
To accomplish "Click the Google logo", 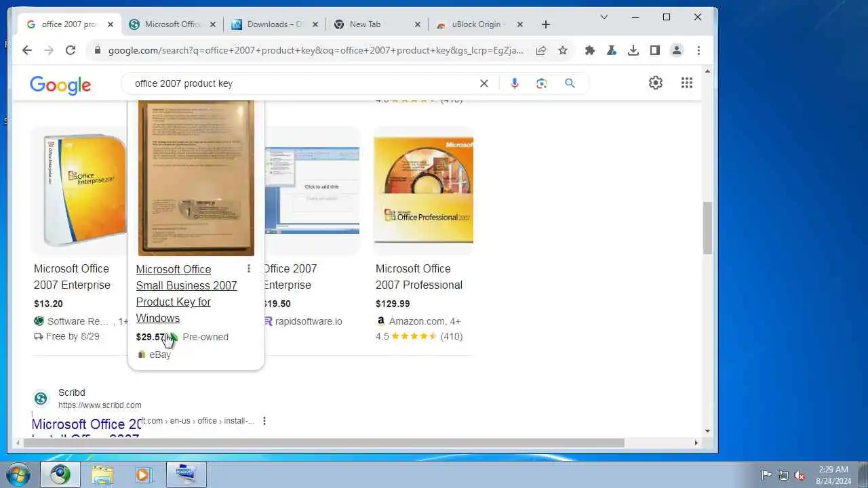I will pyautogui.click(x=60, y=85).
